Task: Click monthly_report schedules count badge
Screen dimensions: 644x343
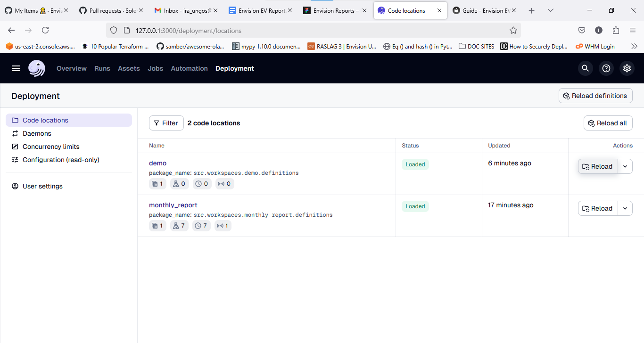Action: pos(201,226)
